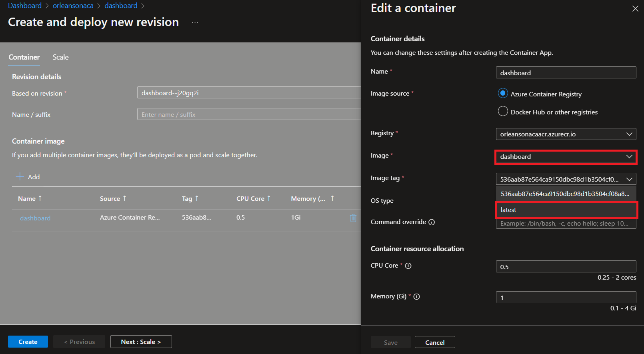Focus the container Name field
The height and width of the screenshot is (354, 644).
(x=566, y=72)
